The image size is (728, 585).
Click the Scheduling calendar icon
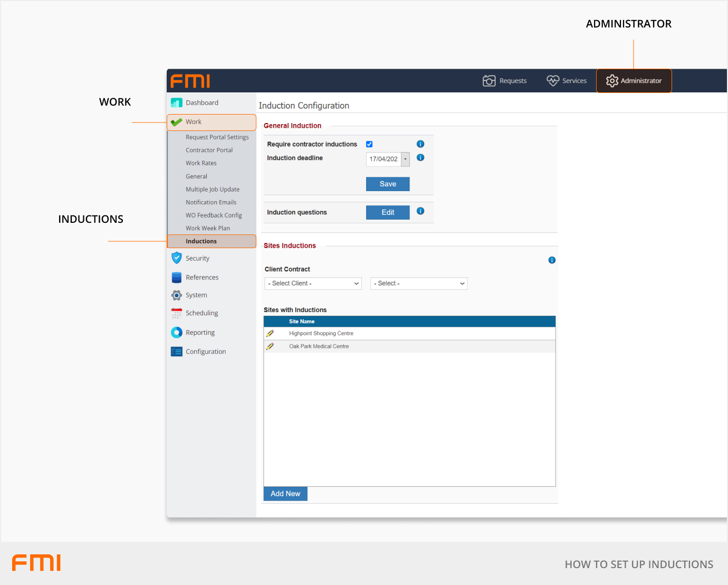click(x=177, y=313)
